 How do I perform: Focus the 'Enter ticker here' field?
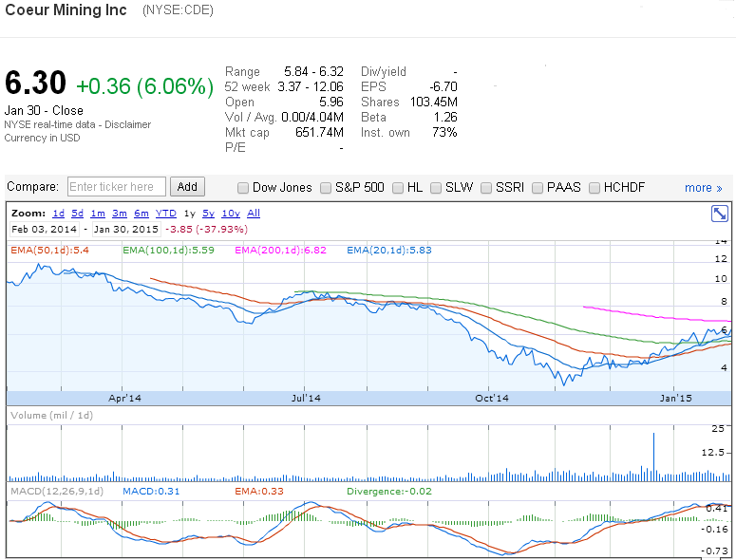117,187
